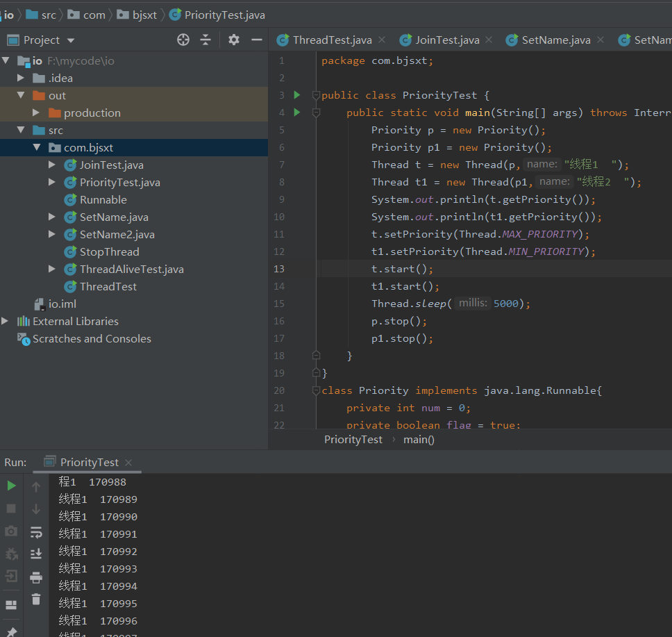Fold the main method code block
The width and height of the screenshot is (672, 637).
click(x=317, y=113)
